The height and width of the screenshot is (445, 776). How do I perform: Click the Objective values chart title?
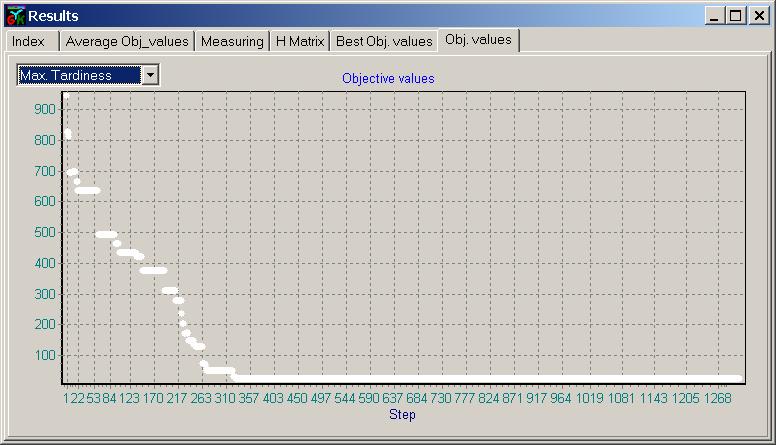(x=388, y=78)
